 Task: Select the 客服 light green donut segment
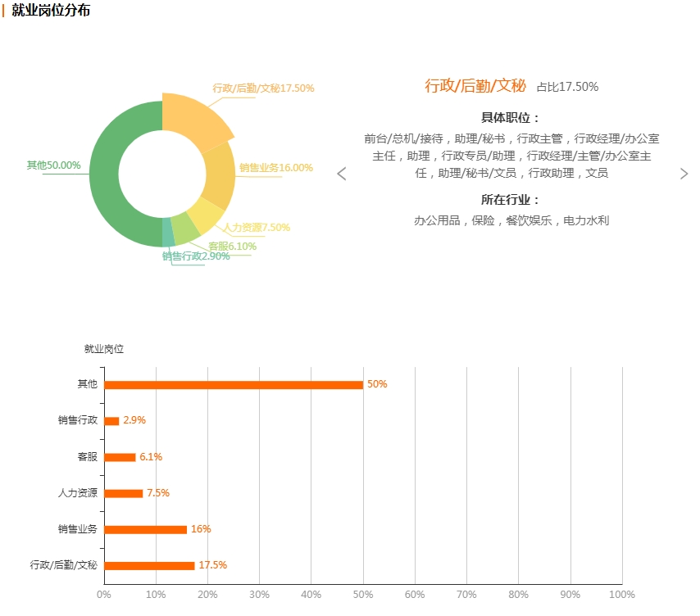pos(185,229)
